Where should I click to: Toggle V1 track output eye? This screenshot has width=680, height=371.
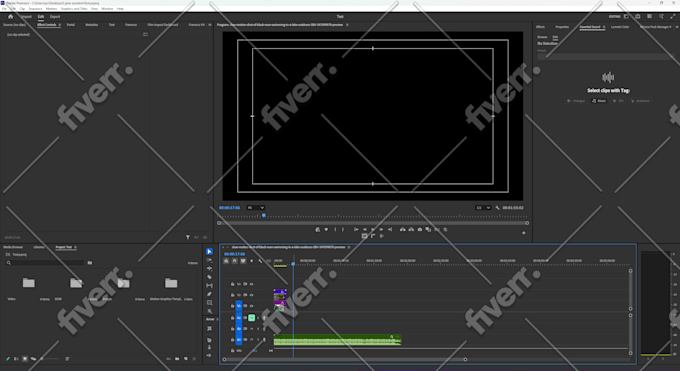pyautogui.click(x=252, y=306)
